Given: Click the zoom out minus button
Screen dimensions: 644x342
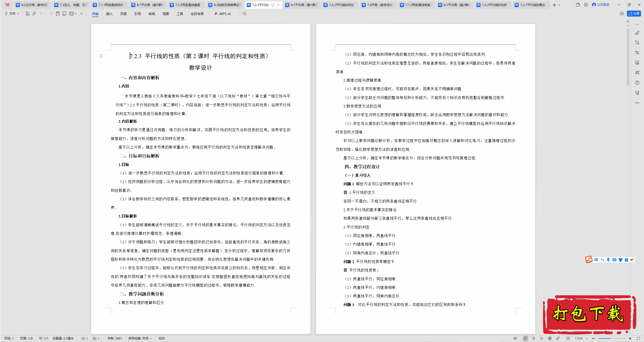Looking at the screenshot, I should click(594, 338).
